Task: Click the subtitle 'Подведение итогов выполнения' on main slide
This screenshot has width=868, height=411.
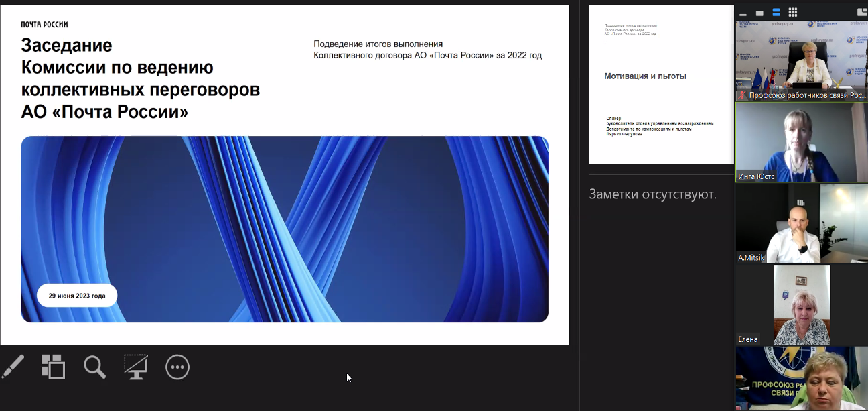Action: tap(378, 44)
